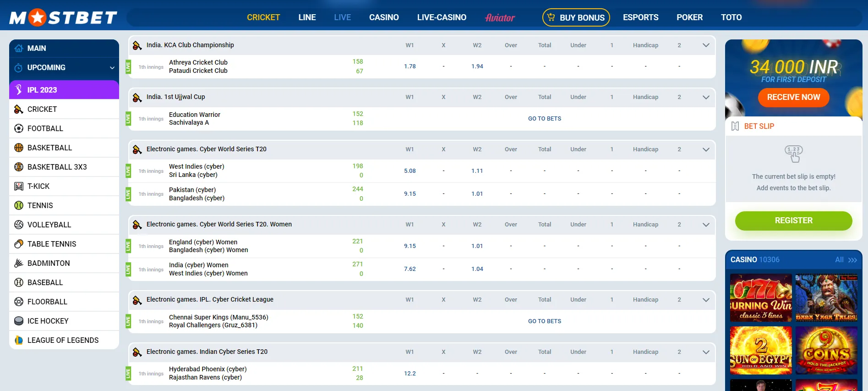The width and height of the screenshot is (868, 391).
Task: Click the RECEIVE NOW deposit button
Action: tap(793, 97)
